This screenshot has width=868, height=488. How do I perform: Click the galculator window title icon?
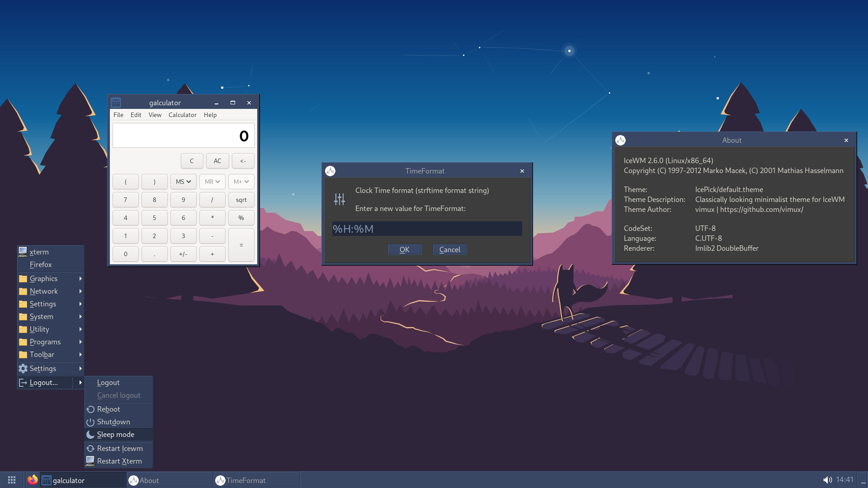[116, 103]
